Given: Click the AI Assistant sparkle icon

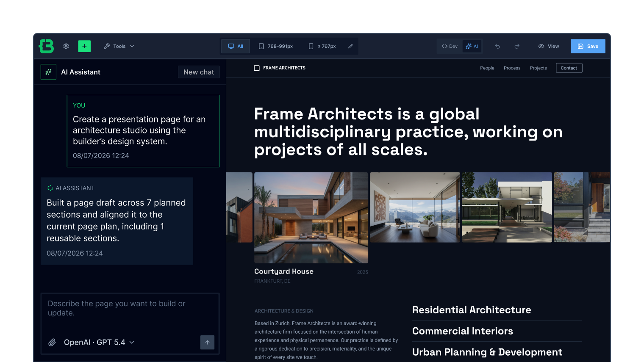Looking at the screenshot, I should point(48,72).
